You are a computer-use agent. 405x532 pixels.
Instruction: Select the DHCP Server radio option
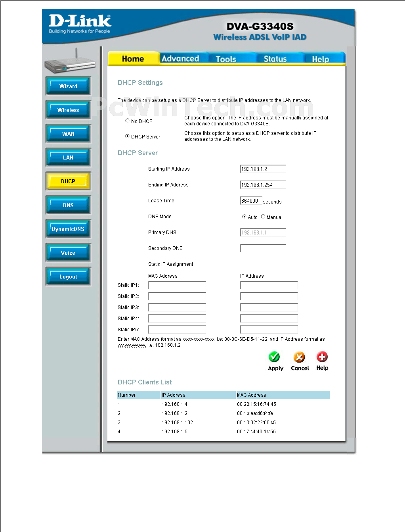point(127,136)
